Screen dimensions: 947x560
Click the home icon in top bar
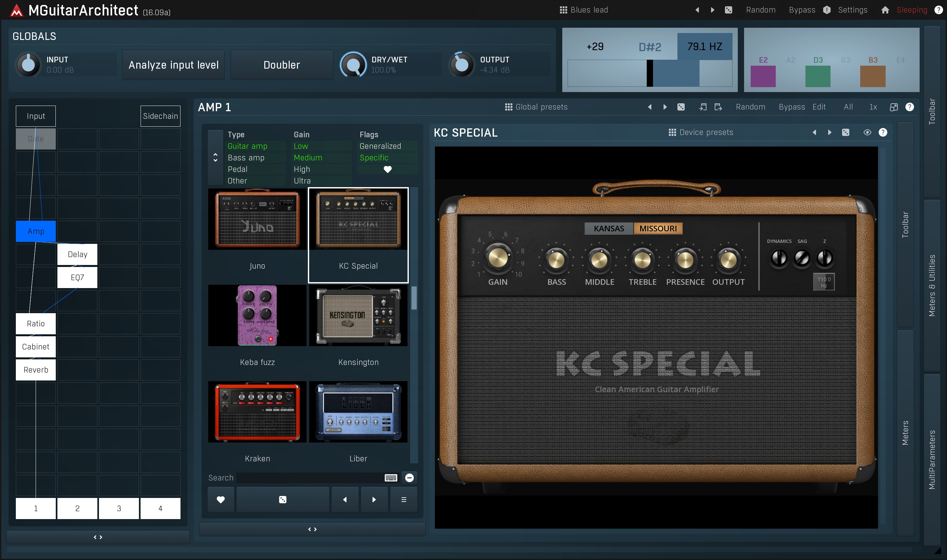[885, 10]
